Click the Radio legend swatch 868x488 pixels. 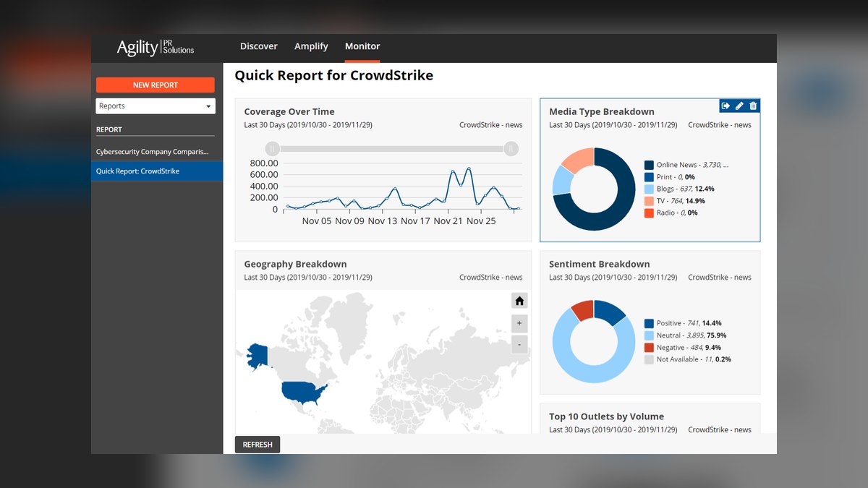[x=649, y=213]
